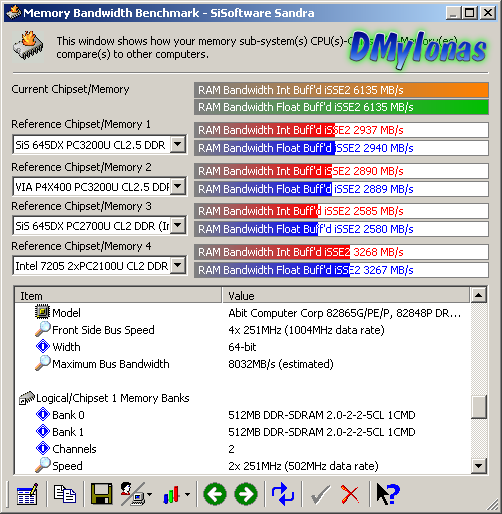Screen dimensions: 502x514
Task: Click the blue Float 2889 MB/s bar
Action: click(x=341, y=189)
